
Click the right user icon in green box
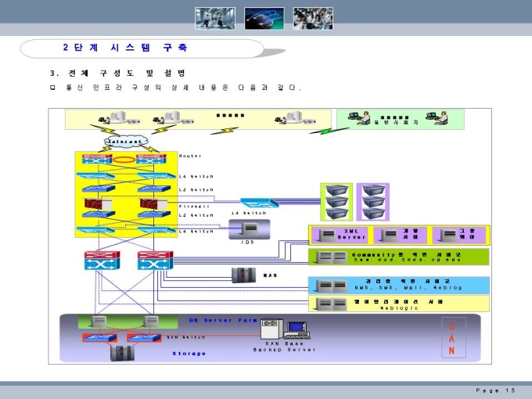(437, 117)
